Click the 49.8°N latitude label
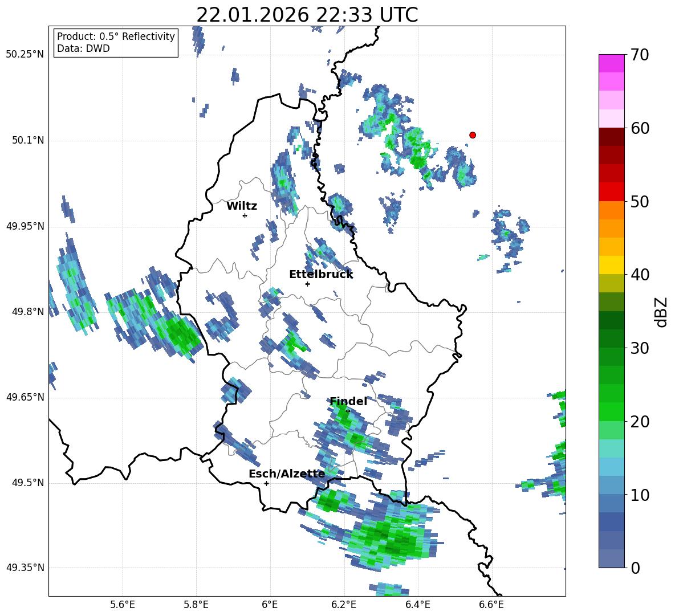Screen dimensions: 675x616 [x=28, y=312]
